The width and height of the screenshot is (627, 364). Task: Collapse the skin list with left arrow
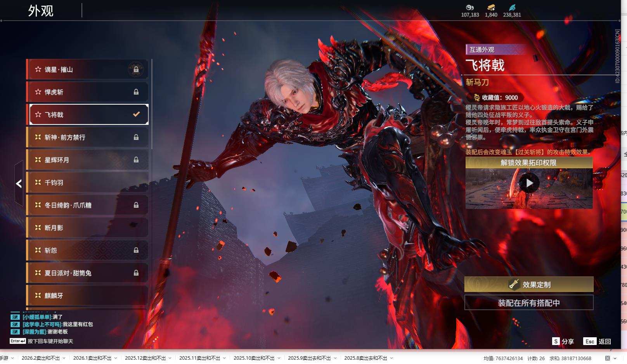(19, 184)
